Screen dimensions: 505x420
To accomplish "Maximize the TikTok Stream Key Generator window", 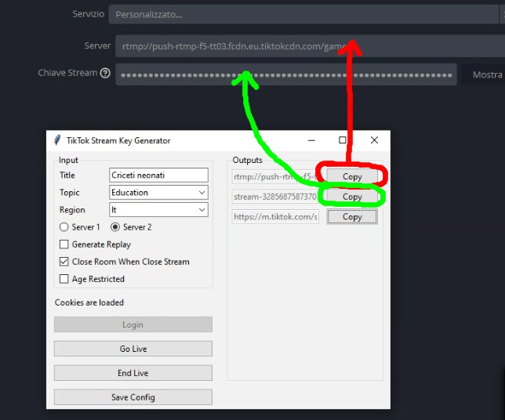I will tap(343, 140).
